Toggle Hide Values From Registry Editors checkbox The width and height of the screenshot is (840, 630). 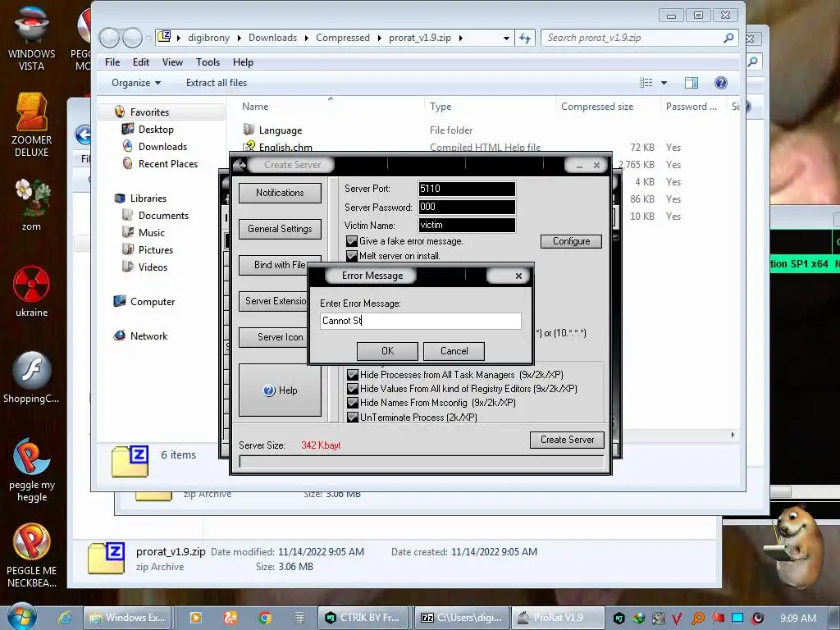tap(353, 388)
